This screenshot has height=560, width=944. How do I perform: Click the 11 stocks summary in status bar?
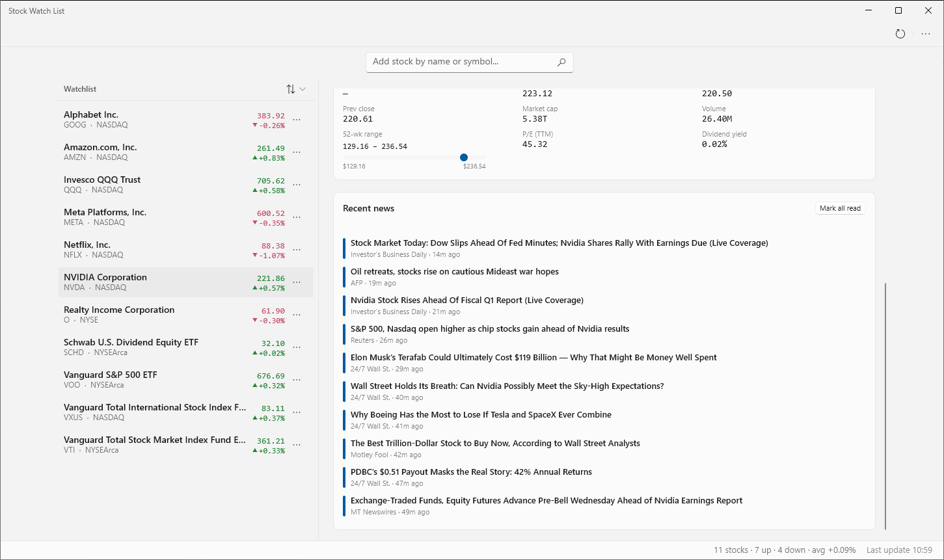click(785, 550)
